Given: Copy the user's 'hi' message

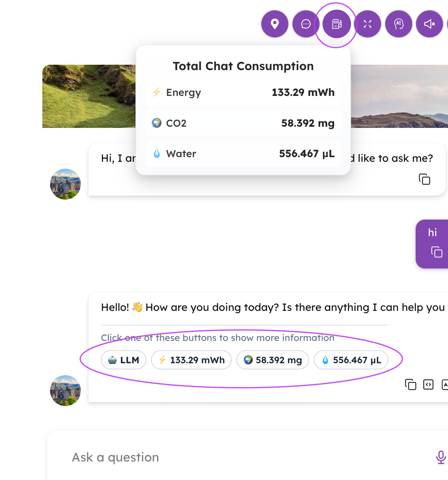Looking at the screenshot, I should (x=437, y=252).
